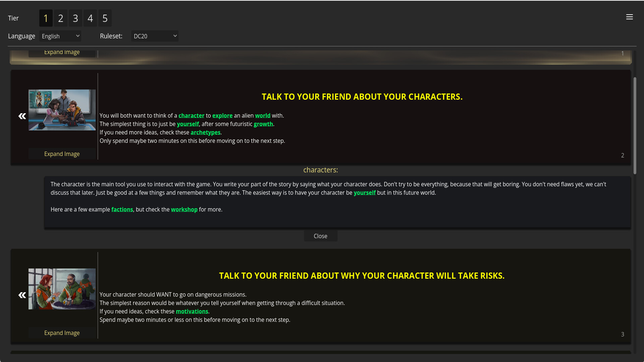Expand the characters step image
The image size is (644, 362).
point(62,154)
